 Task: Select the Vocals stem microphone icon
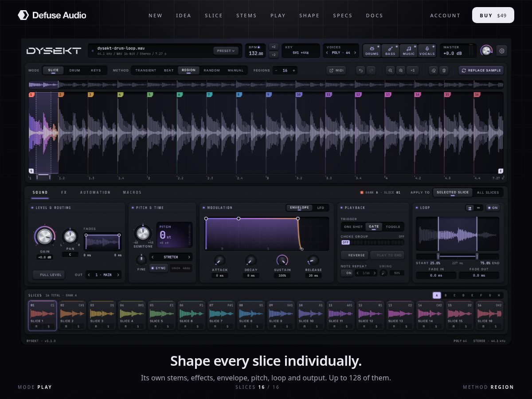click(427, 51)
